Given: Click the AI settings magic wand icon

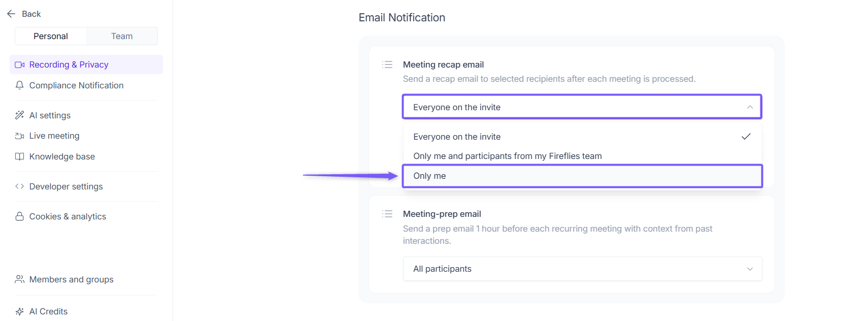Looking at the screenshot, I should [20, 115].
